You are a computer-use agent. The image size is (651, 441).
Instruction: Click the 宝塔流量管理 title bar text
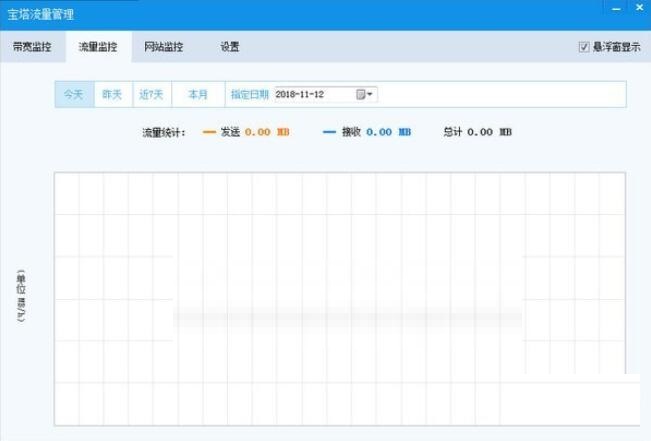(40, 15)
